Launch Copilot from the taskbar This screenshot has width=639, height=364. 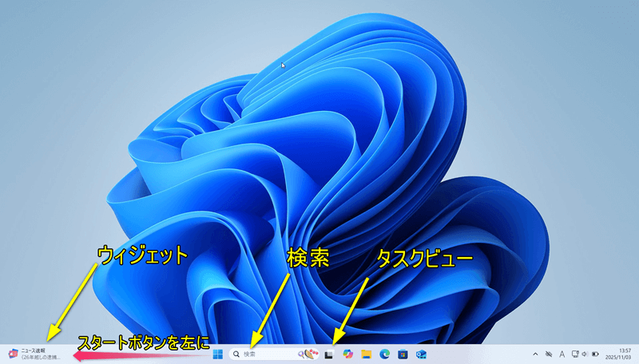click(347, 354)
